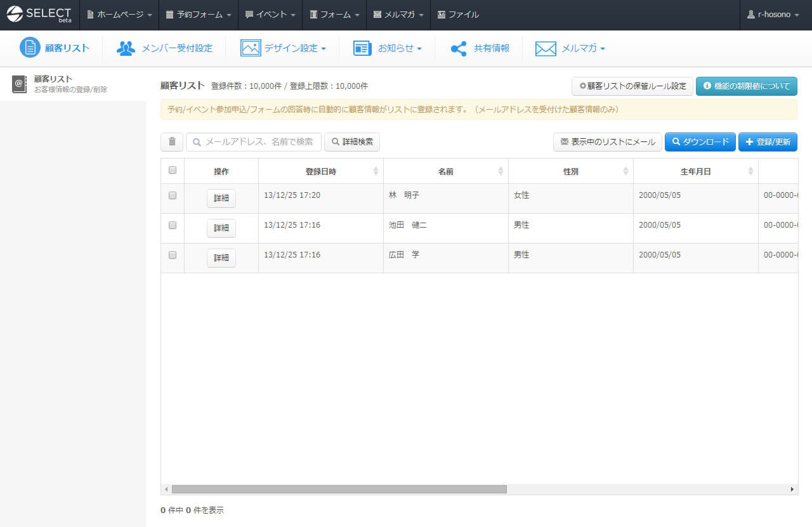Open the 予約フォーム menu

[198, 15]
